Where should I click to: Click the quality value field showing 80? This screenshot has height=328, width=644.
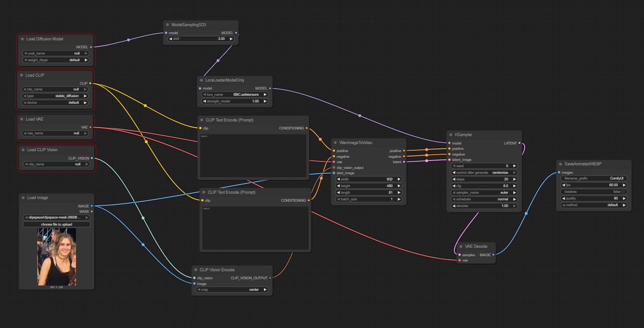[x=594, y=199]
